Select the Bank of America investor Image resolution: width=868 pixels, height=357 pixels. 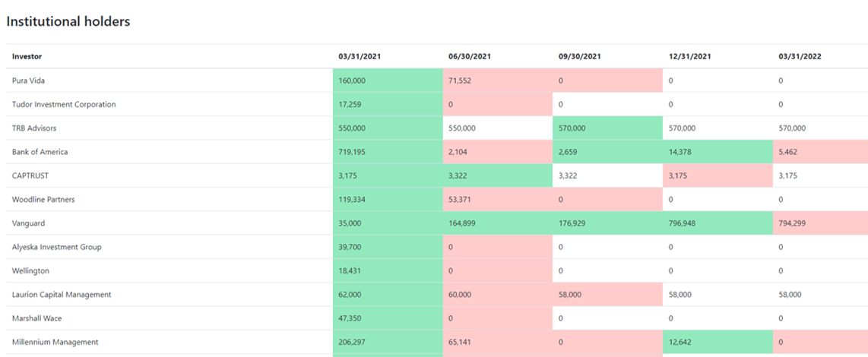tap(40, 152)
